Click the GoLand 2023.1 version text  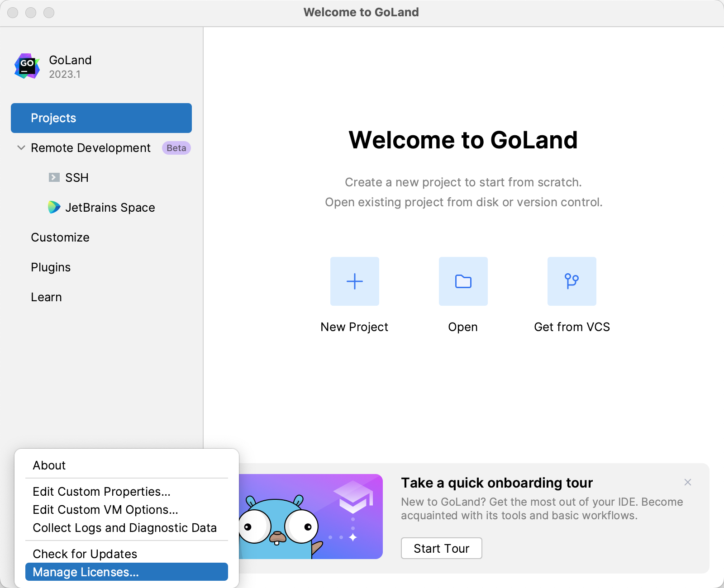click(x=65, y=74)
